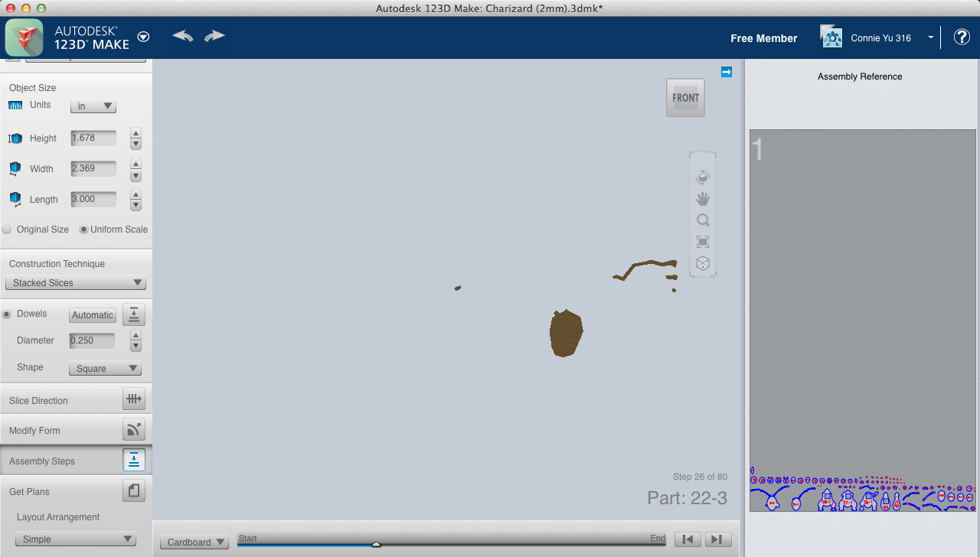Select the Original Size radio button

click(x=7, y=230)
